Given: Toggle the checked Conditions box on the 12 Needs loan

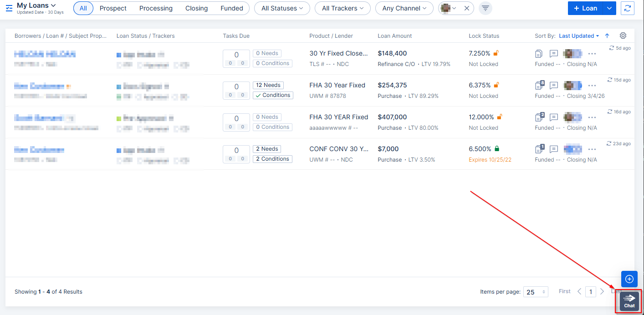Looking at the screenshot, I should 273,95.
